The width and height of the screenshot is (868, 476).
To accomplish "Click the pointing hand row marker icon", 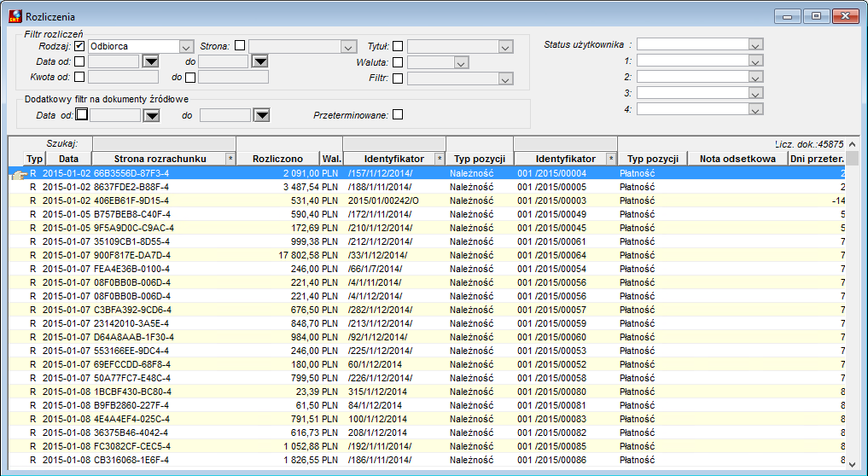I will pos(18,175).
